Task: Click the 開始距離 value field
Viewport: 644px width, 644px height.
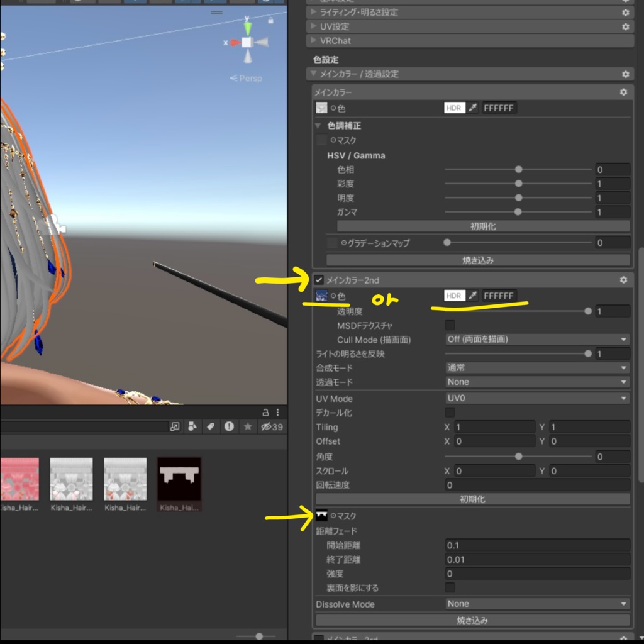Action: 538,545
